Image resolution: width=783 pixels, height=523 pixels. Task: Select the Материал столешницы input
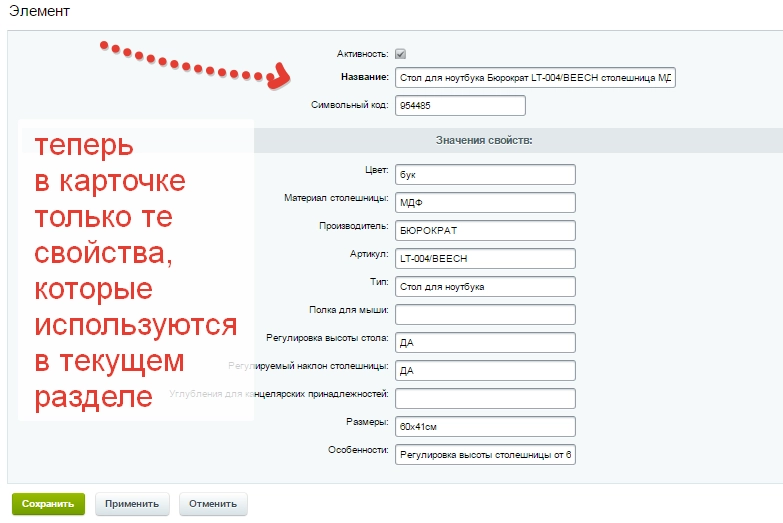click(485, 203)
